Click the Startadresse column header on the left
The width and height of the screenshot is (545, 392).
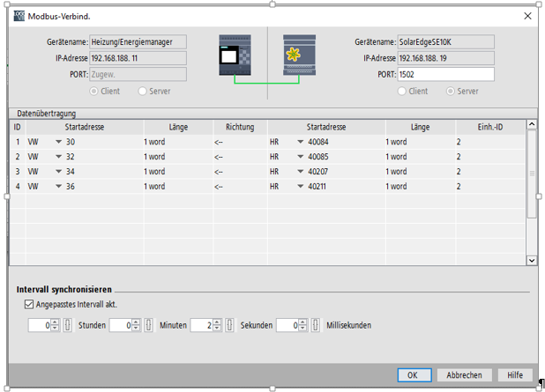pos(83,127)
